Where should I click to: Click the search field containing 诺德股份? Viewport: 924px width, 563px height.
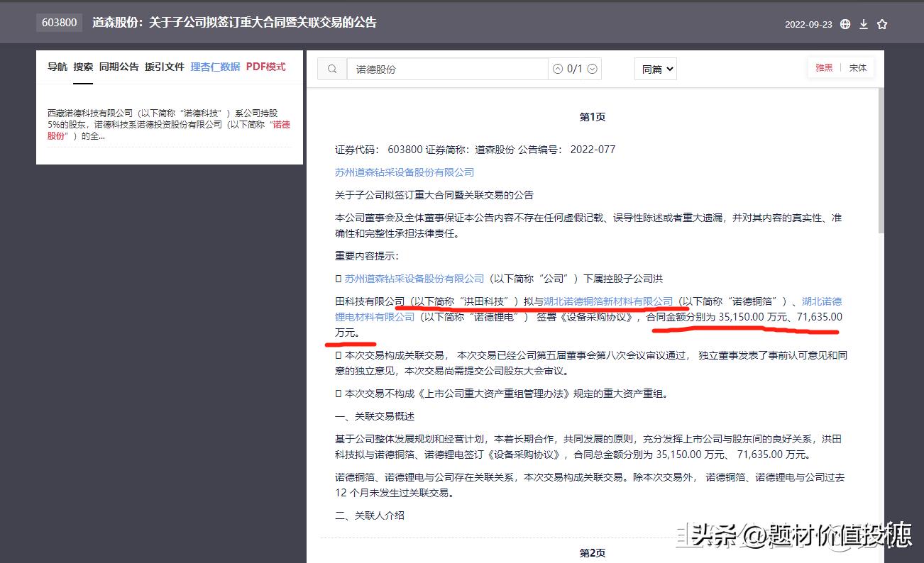click(x=447, y=69)
